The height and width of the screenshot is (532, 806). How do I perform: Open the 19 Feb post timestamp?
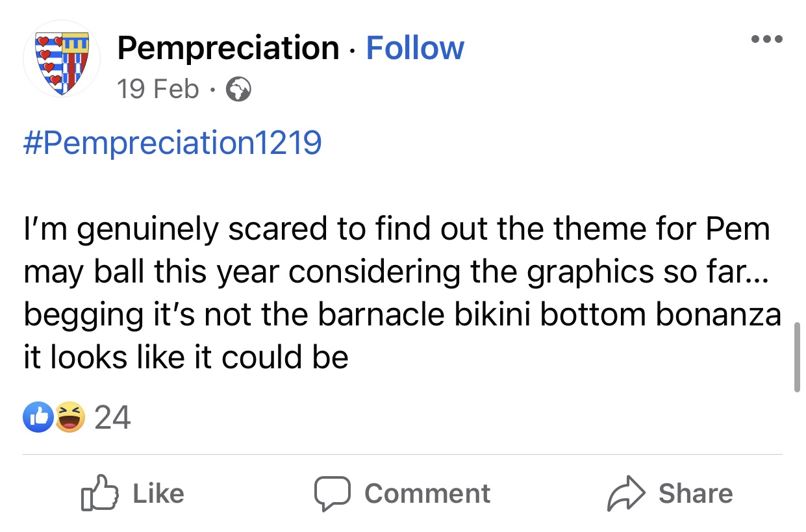pyautogui.click(x=158, y=90)
